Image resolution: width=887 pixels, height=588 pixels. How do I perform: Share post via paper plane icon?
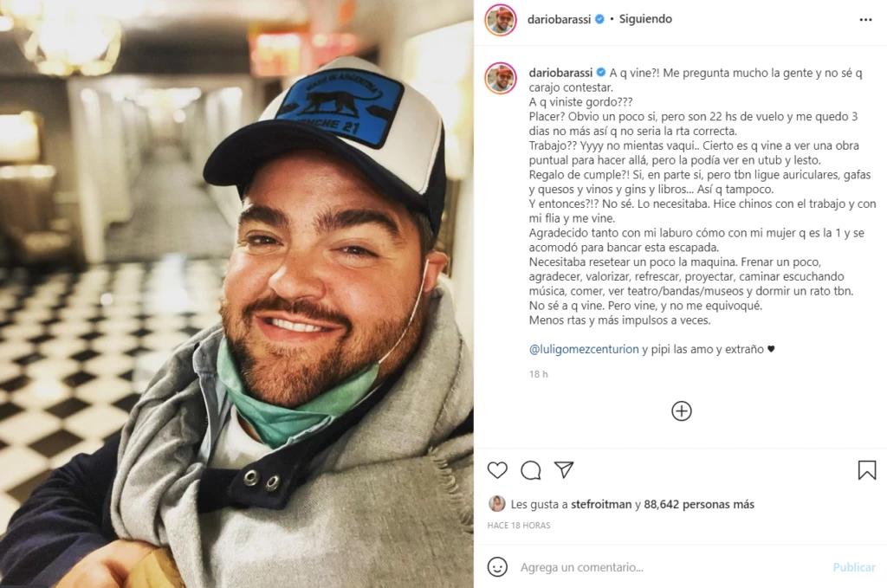pyautogui.click(x=564, y=469)
